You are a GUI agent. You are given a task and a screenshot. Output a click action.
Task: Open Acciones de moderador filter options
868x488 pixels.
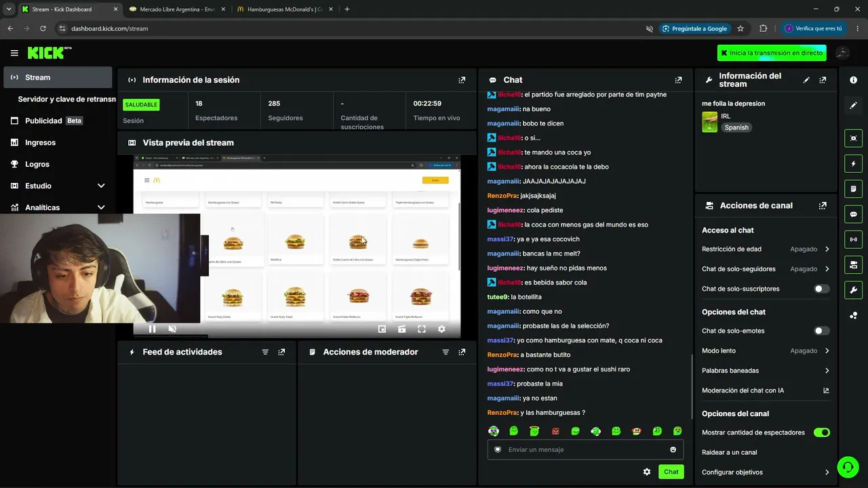pos(446,352)
